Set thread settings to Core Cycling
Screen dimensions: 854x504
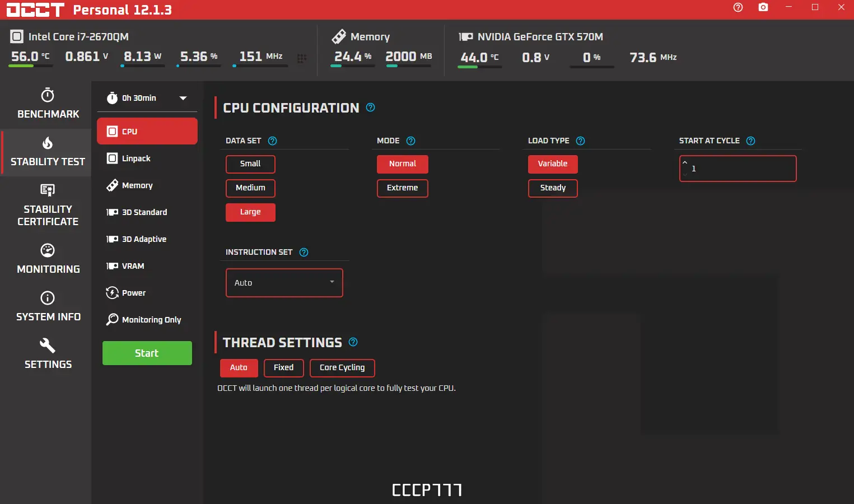[342, 368]
